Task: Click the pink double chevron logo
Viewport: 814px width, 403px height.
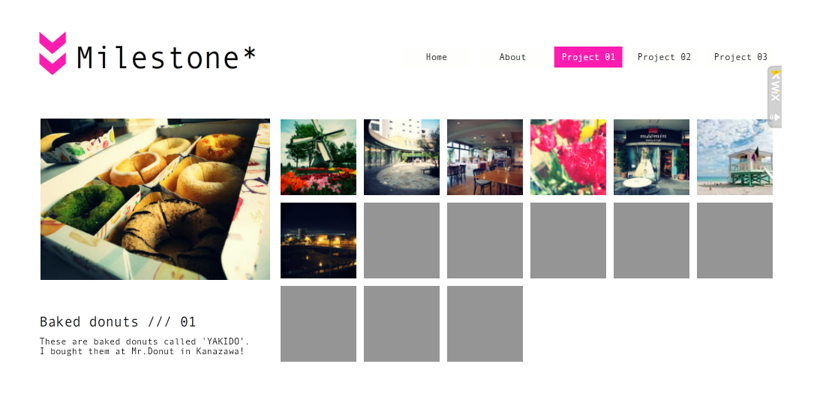Action: (52, 53)
